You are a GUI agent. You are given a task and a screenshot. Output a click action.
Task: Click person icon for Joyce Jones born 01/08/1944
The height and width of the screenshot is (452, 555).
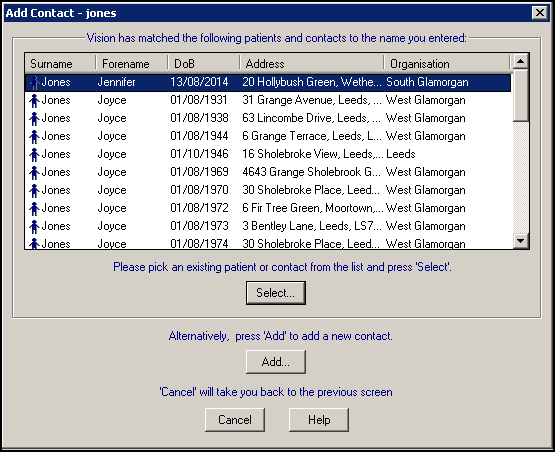point(34,137)
